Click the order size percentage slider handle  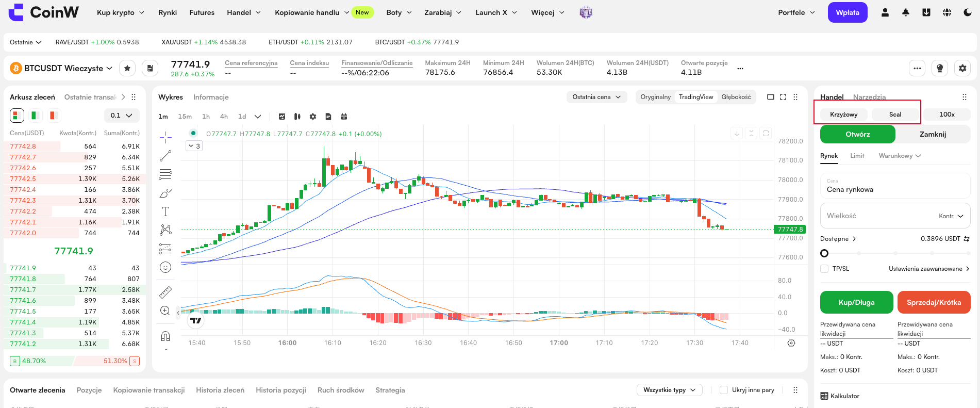(x=824, y=253)
